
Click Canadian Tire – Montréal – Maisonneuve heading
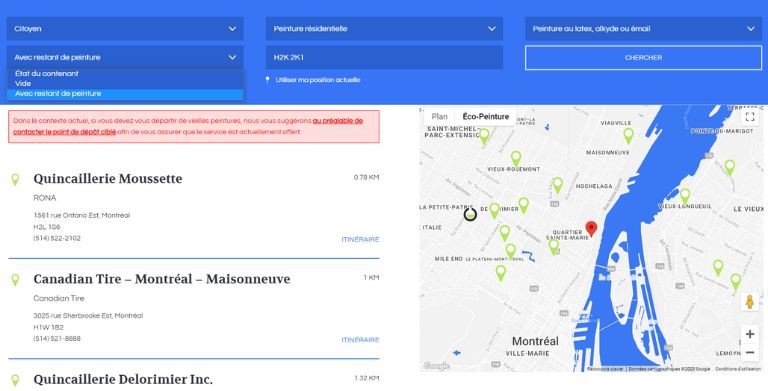tap(162, 279)
